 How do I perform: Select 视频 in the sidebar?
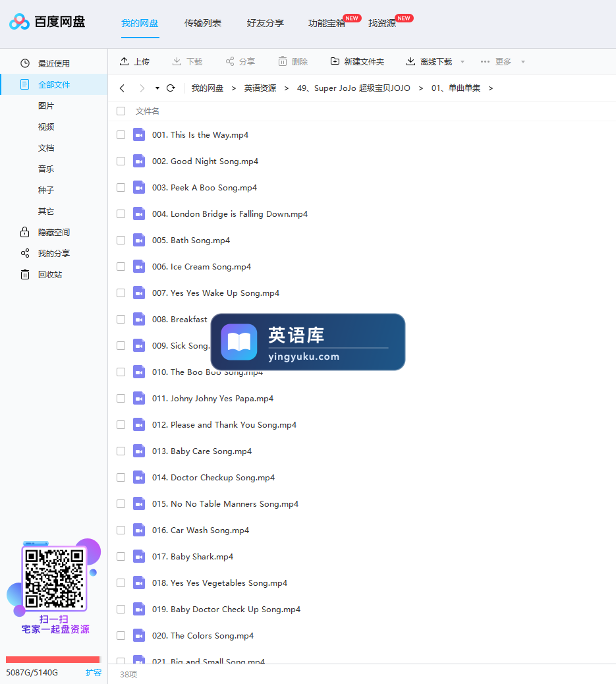pos(46,127)
